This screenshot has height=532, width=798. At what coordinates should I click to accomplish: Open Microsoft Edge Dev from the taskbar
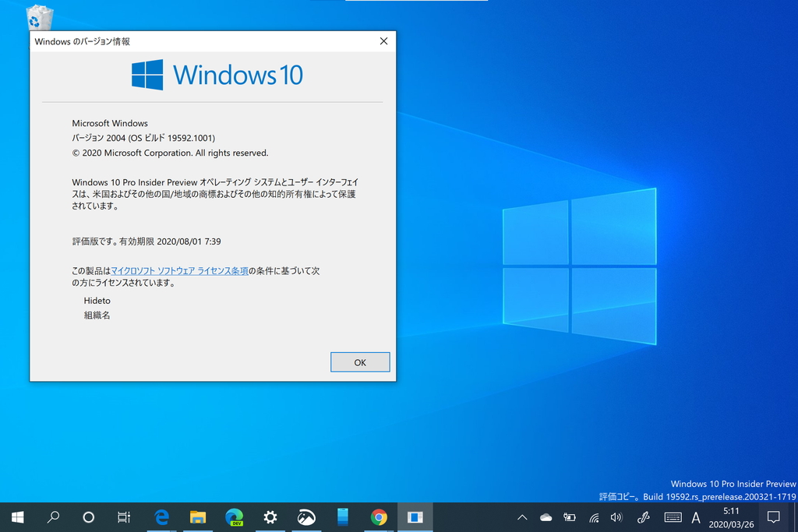pyautogui.click(x=234, y=516)
